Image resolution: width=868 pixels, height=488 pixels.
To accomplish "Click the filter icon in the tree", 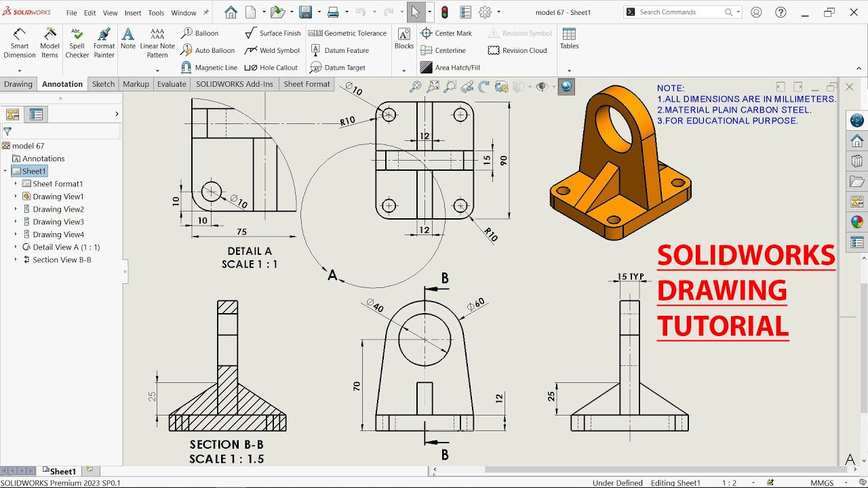I will coord(7,132).
